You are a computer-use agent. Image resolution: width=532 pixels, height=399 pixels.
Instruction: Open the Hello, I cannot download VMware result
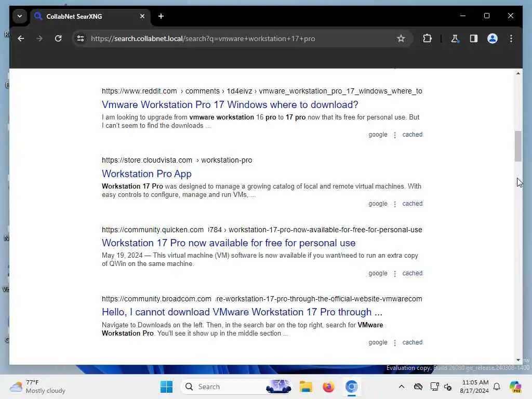(242, 312)
